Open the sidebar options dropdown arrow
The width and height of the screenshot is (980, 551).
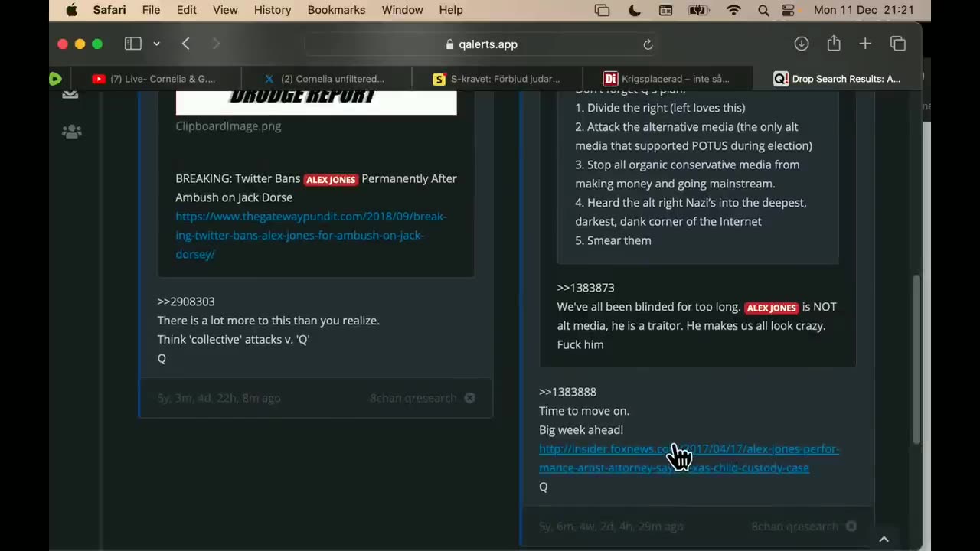click(156, 44)
